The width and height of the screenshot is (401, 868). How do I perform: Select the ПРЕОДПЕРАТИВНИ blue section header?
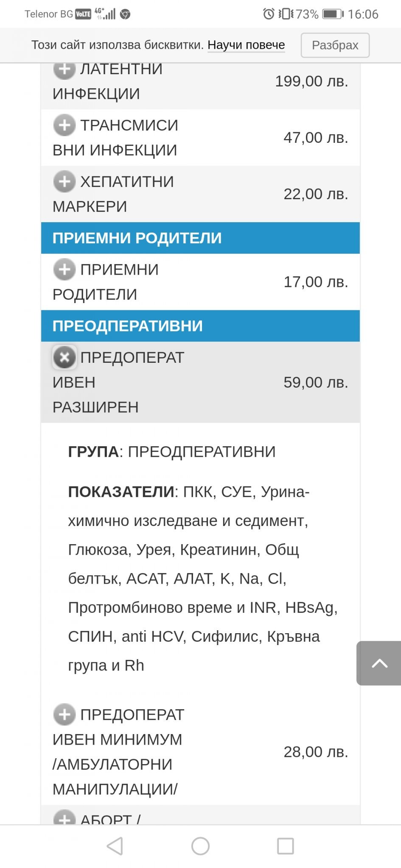[200, 326]
